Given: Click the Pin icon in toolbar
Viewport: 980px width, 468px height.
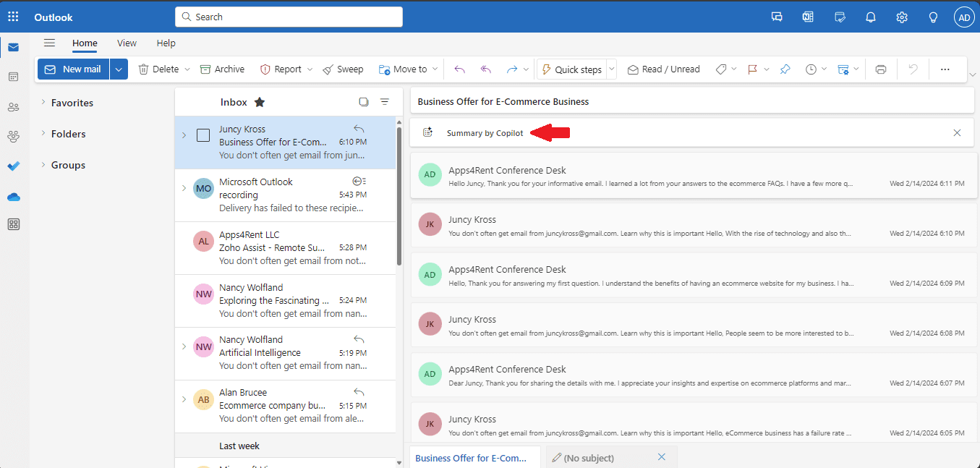Looking at the screenshot, I should click(x=785, y=69).
